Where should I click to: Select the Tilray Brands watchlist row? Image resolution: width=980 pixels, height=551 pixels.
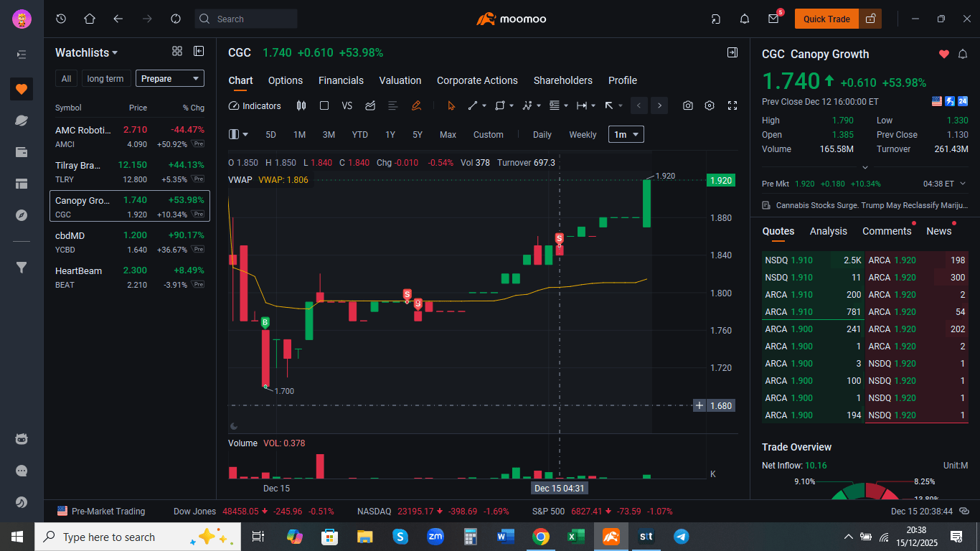click(130, 172)
